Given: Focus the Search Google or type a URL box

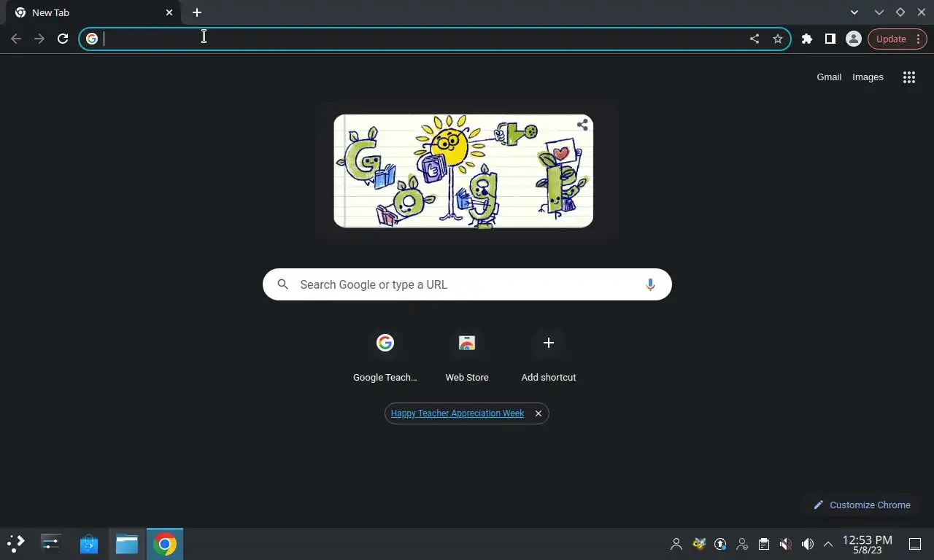Looking at the screenshot, I should click(x=467, y=284).
